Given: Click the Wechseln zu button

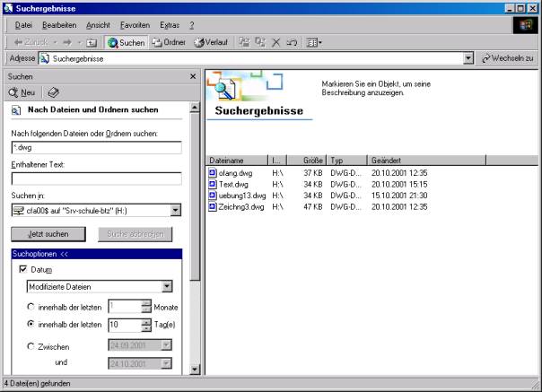Looking at the screenshot, I should point(508,58).
